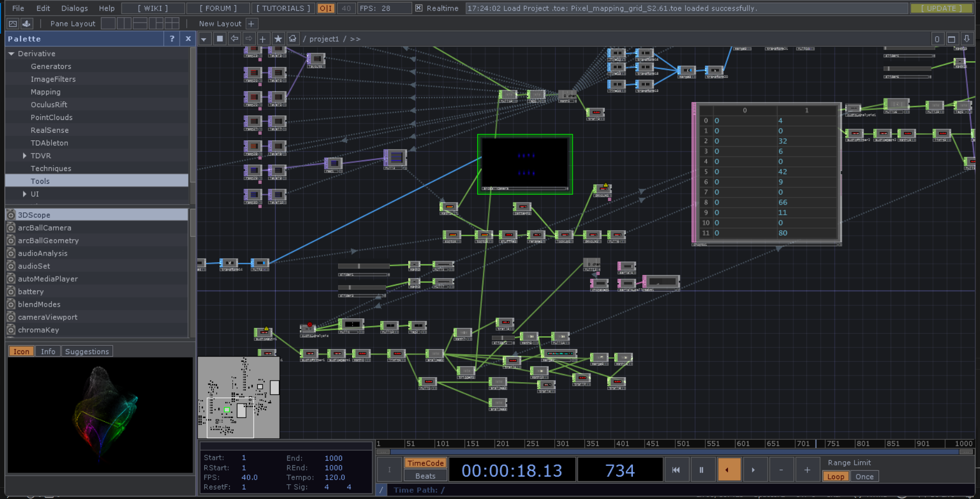Image resolution: width=980 pixels, height=499 pixels.
Task: Click the plus icon next to New Layout
Action: 251,23
